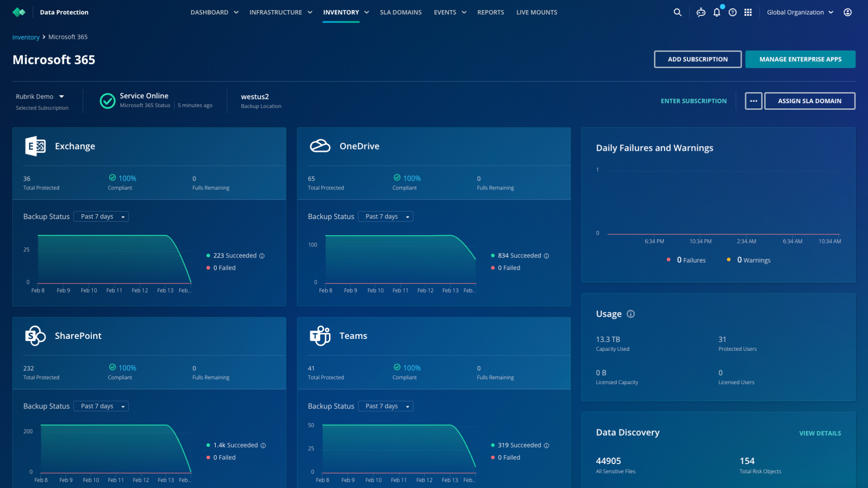This screenshot has height=488, width=868.
Task: Click View Details in Data Discovery
Action: tap(820, 433)
